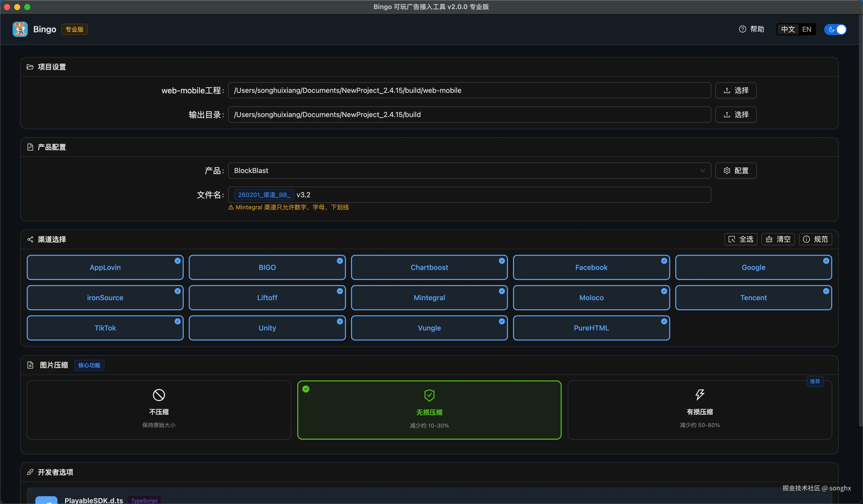Image resolution: width=863 pixels, height=504 pixels.
Task: Toggle the Google channel
Action: click(753, 267)
